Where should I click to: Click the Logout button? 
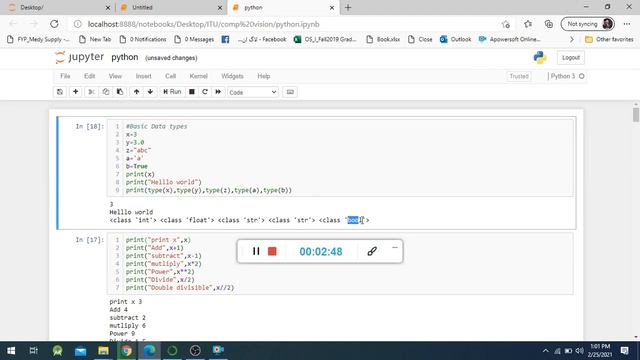click(571, 58)
